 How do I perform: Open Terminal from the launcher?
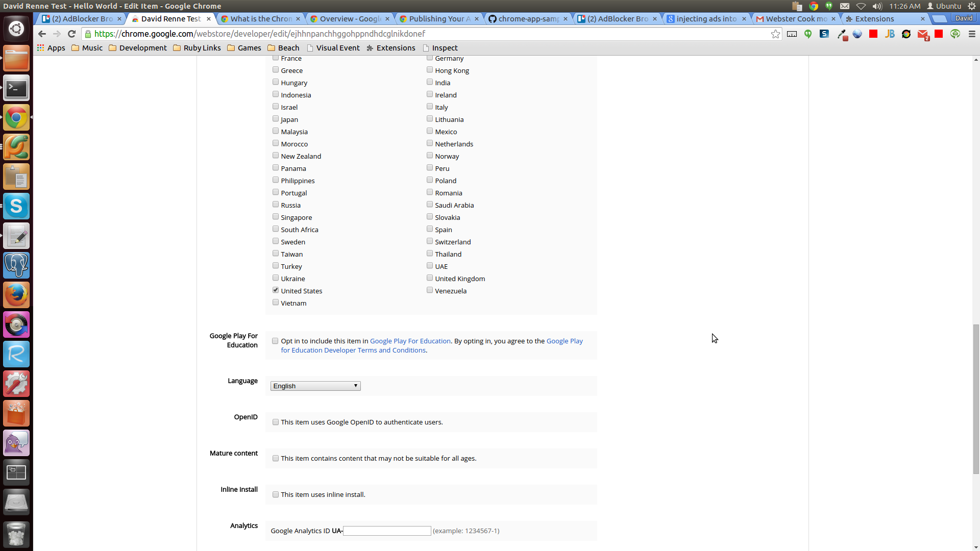pos(16,88)
